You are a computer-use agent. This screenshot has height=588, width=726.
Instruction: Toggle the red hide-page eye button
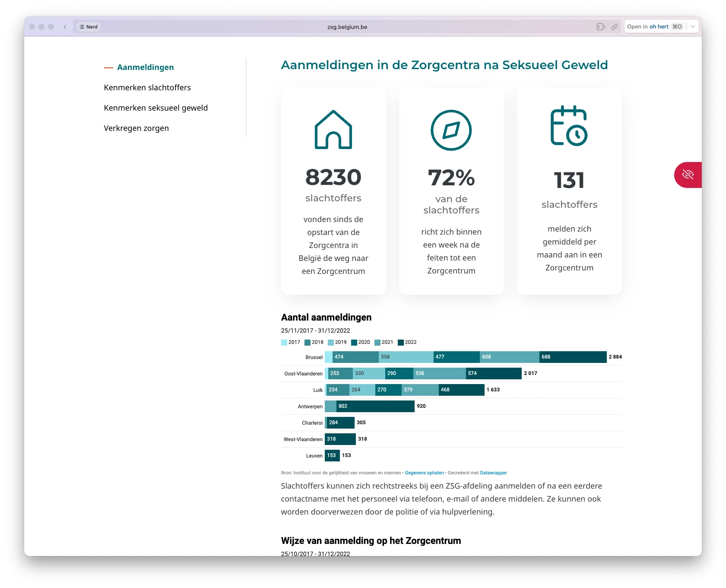(688, 175)
